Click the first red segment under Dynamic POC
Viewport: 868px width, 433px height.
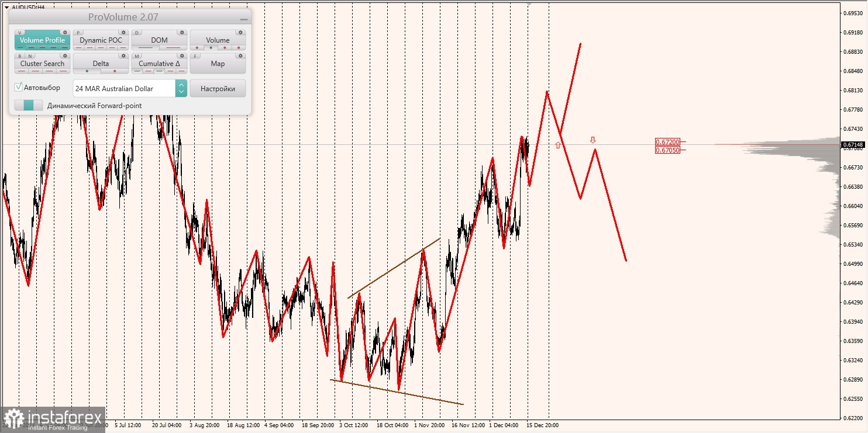click(x=78, y=47)
